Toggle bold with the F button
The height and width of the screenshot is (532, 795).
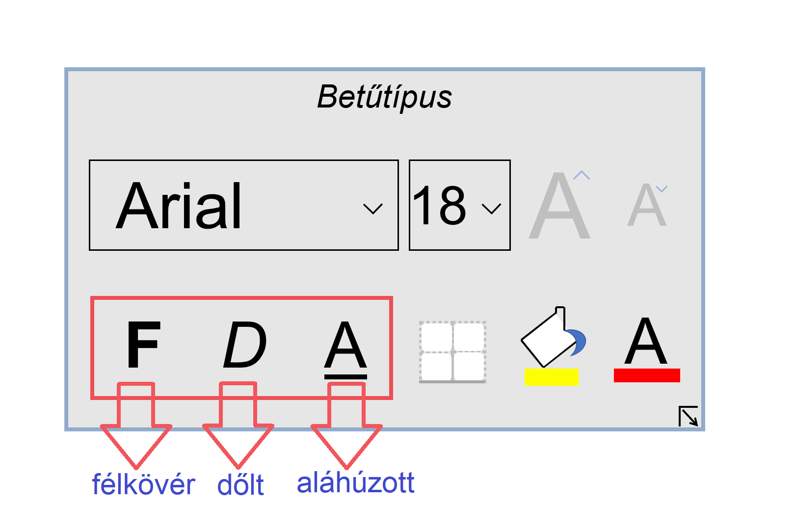(x=143, y=345)
